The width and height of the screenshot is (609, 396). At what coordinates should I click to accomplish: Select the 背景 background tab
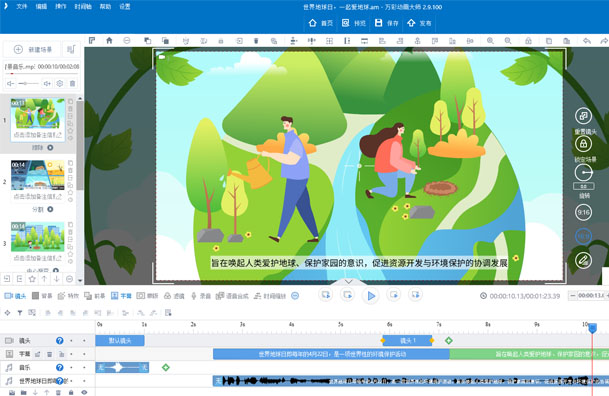42,296
